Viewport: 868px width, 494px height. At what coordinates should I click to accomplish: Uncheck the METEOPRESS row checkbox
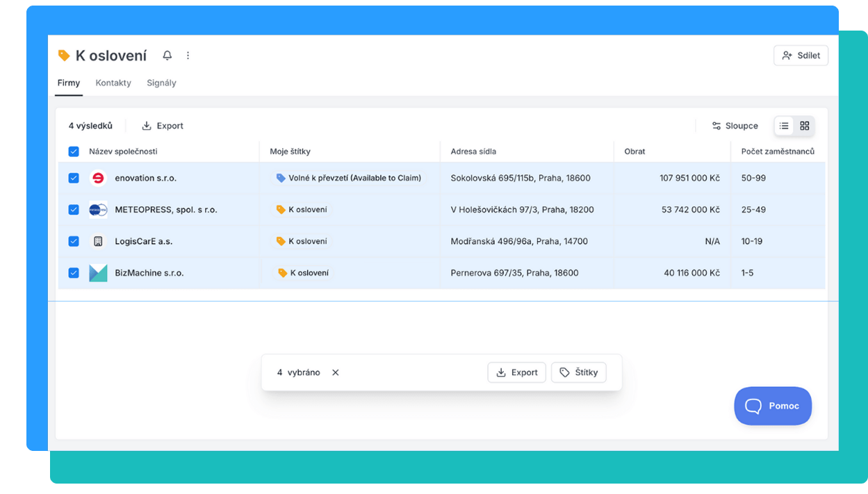point(74,210)
